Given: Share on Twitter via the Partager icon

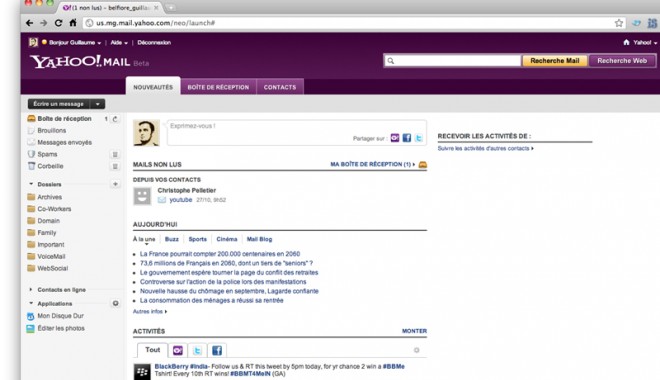Looking at the screenshot, I should point(419,138).
